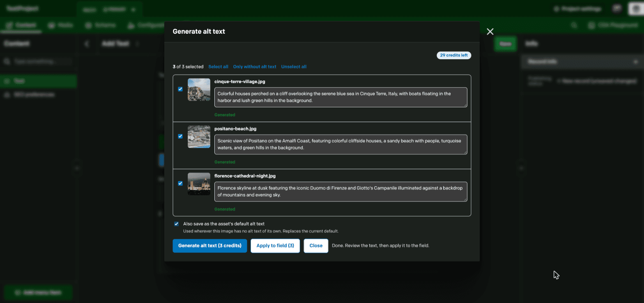The height and width of the screenshot is (303, 644).
Task: Toggle the positano-beach.jpg selection checkbox
Action: 180,136
